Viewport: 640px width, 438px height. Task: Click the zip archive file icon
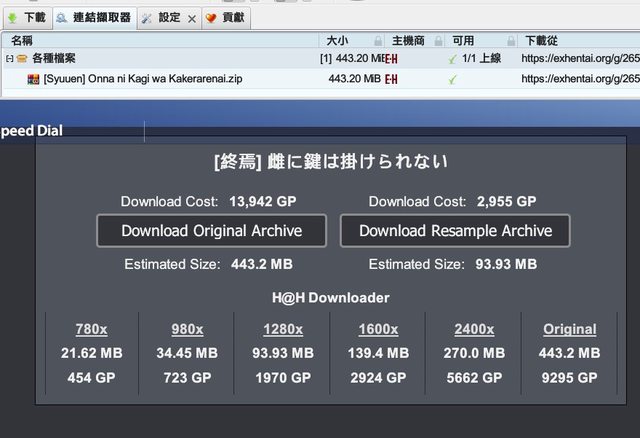[x=33, y=79]
